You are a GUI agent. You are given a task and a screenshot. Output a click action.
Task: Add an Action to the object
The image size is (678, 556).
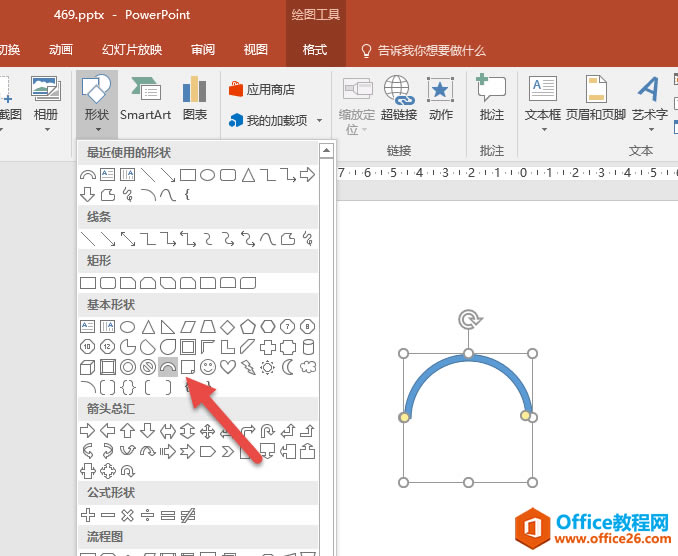click(441, 99)
